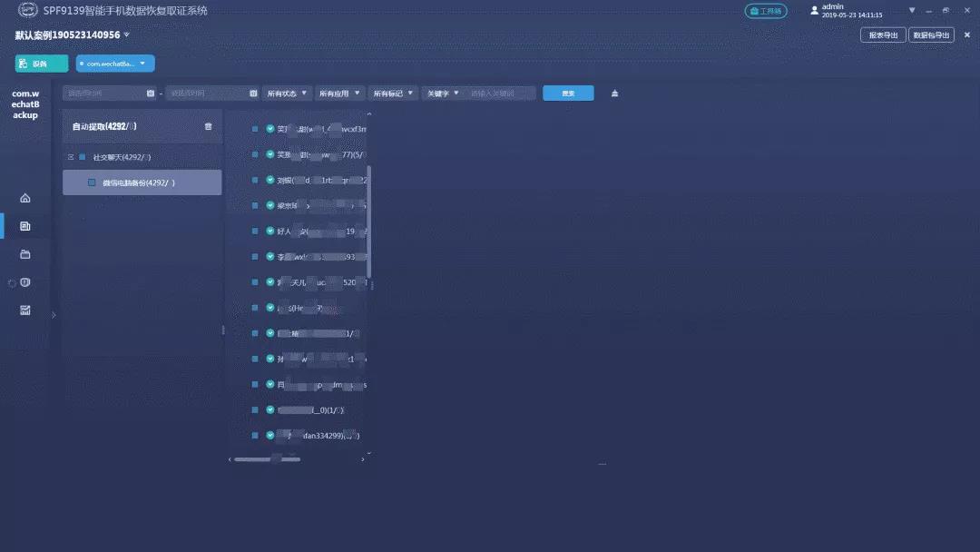Check the box for the wcxf3r row
Screen dimensions: 980x552
tap(255, 129)
